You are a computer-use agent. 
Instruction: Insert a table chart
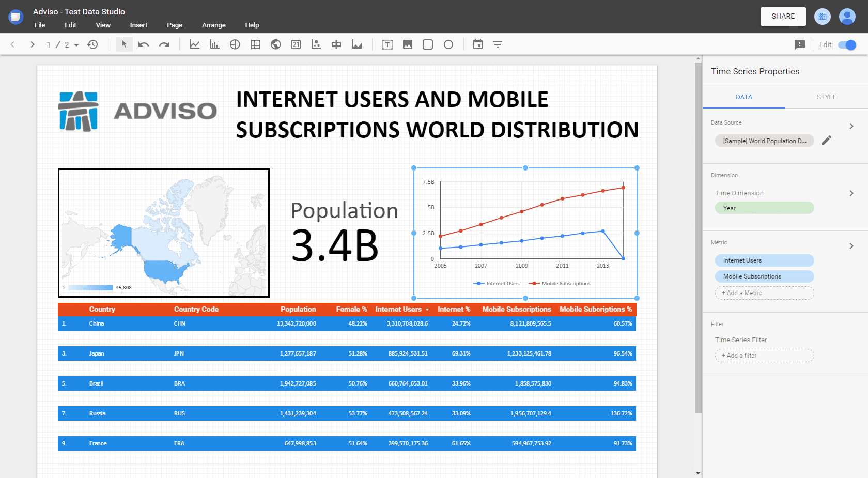(255, 44)
